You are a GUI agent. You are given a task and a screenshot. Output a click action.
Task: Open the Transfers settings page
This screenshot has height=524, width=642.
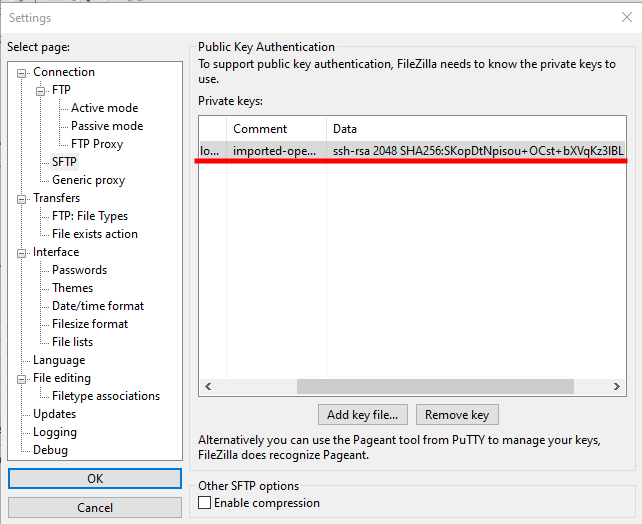(x=57, y=198)
